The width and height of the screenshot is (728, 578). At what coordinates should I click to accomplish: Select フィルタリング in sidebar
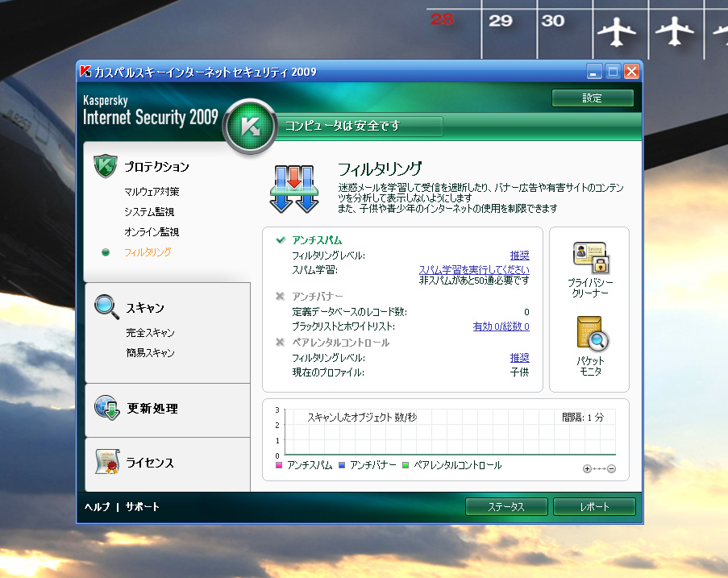tap(148, 252)
